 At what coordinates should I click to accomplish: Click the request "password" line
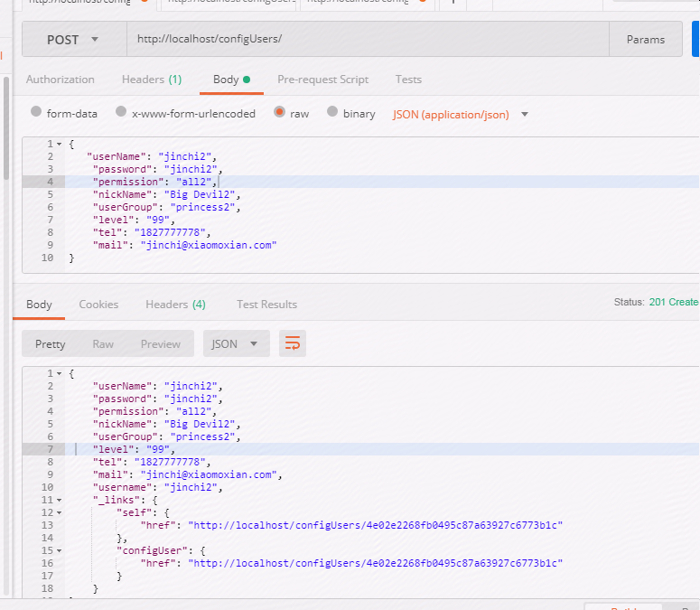pos(157,169)
